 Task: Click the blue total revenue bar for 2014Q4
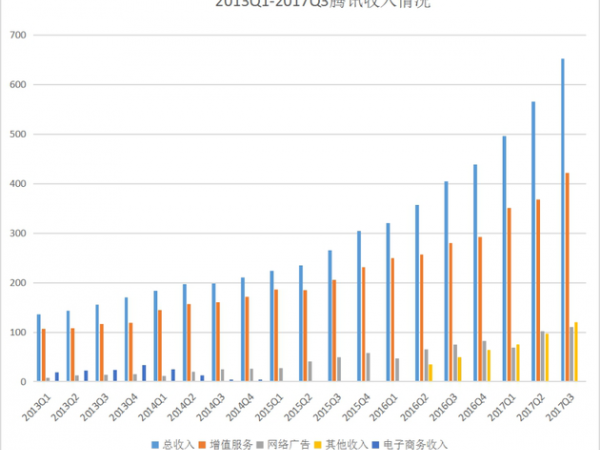click(243, 329)
